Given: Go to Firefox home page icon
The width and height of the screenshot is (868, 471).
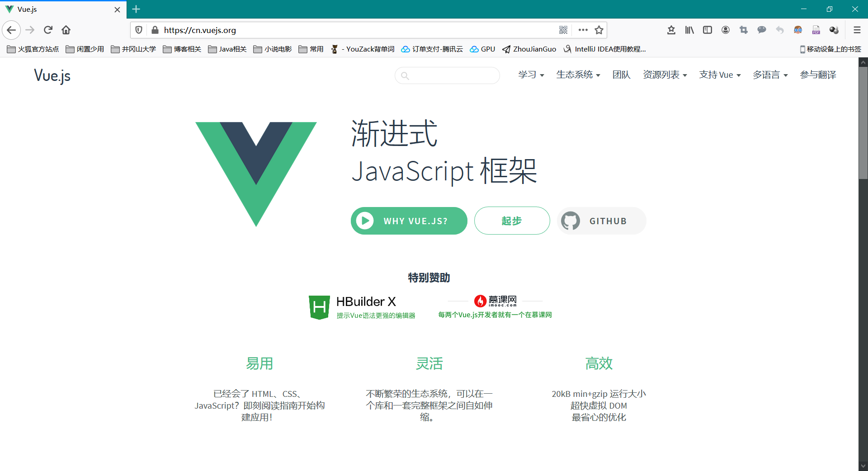Looking at the screenshot, I should pyautogui.click(x=66, y=30).
